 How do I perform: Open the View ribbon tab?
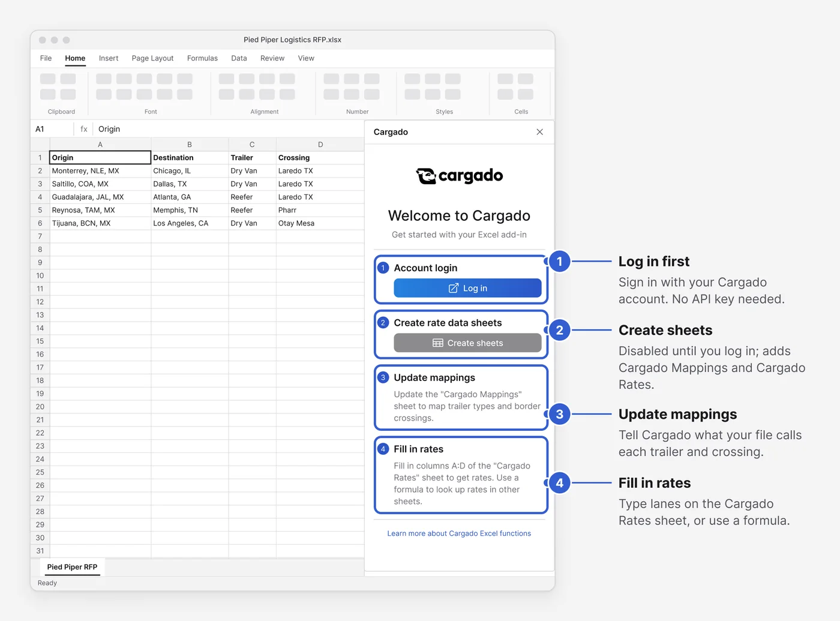point(306,58)
